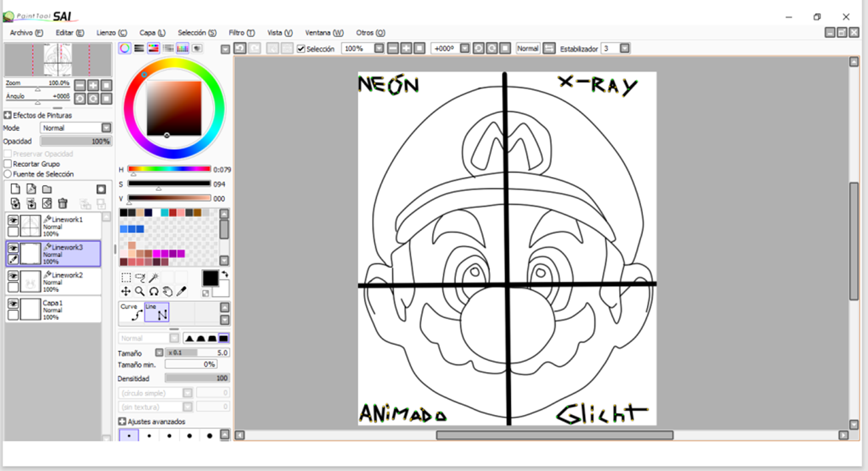Open the 100% zoom dropdown in toolbar
Screen dimensions: 868x471
tap(379, 48)
